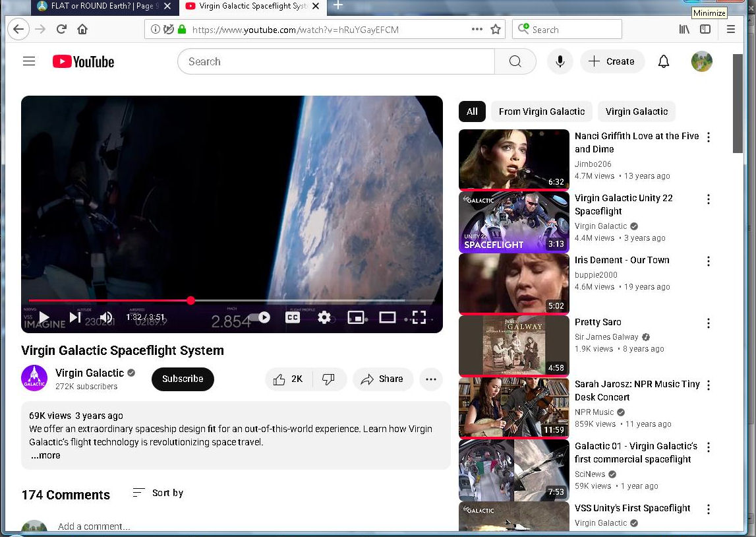Open more options for Pretty Saro video
Image resolution: width=756 pixels, height=537 pixels.
point(709,323)
